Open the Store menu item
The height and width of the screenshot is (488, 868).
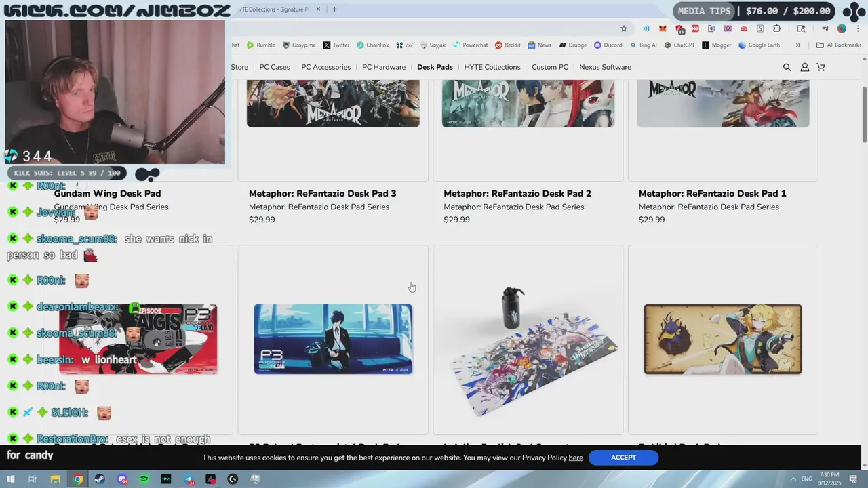click(x=239, y=67)
